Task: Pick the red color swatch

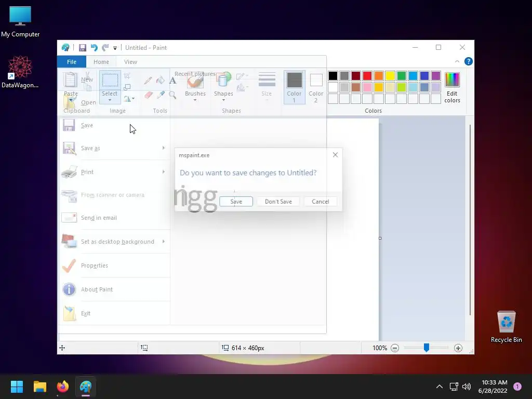Action: 367,76
